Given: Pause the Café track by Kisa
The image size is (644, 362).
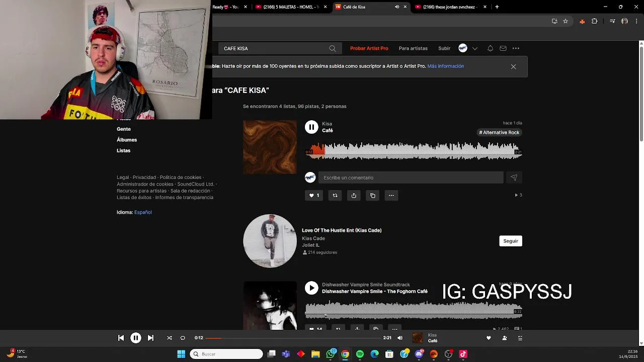Looking at the screenshot, I should tap(311, 127).
